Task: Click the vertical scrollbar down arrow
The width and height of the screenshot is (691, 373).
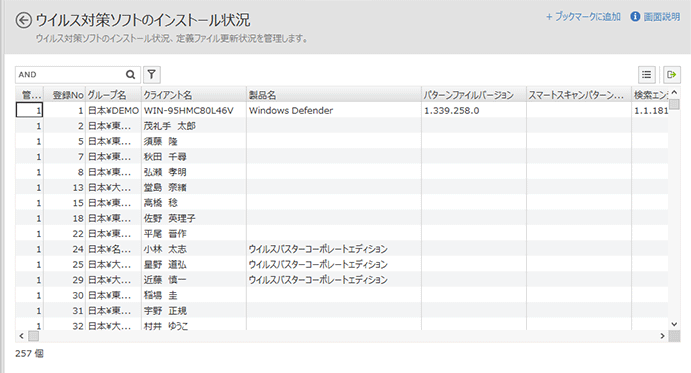Action: pos(674,325)
